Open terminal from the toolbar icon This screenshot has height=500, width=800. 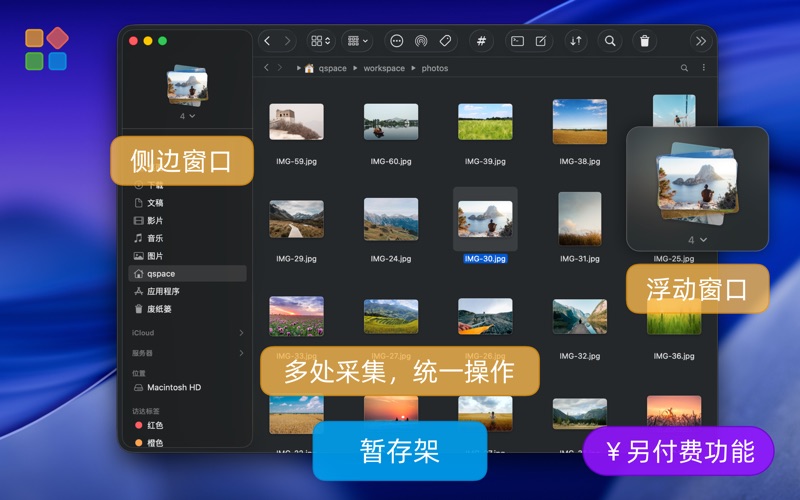click(x=517, y=41)
